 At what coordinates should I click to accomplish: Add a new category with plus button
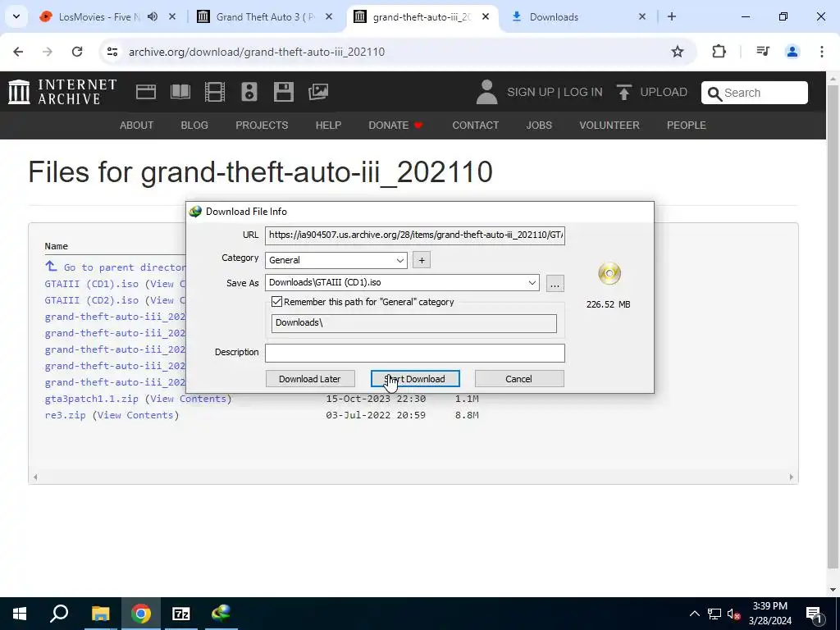click(422, 260)
